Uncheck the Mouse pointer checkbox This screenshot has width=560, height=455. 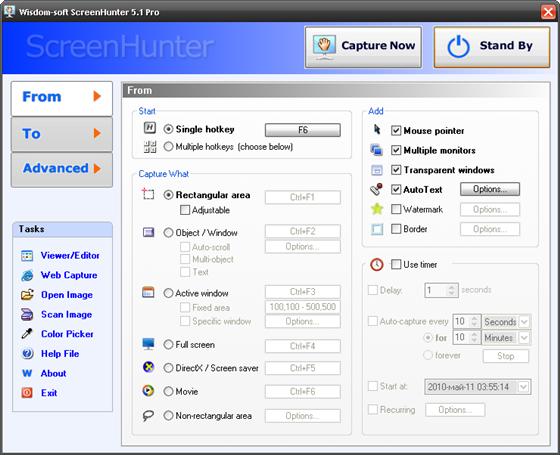point(396,131)
